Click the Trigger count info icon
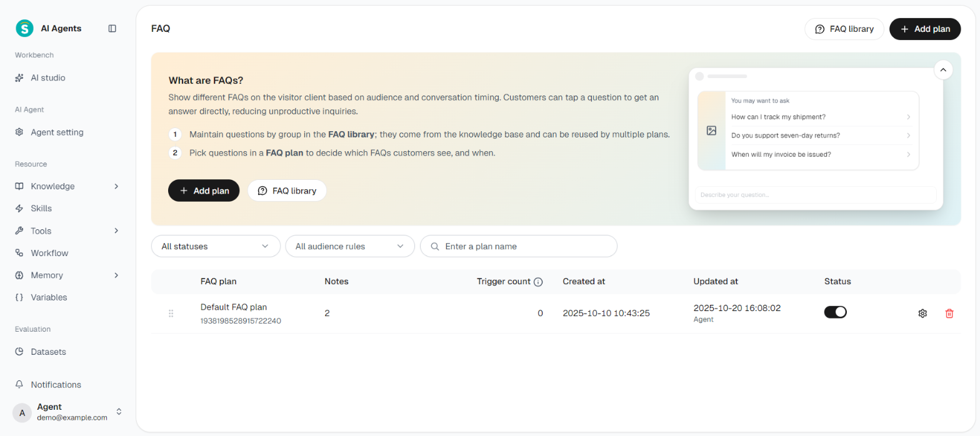980x436 pixels. click(538, 282)
